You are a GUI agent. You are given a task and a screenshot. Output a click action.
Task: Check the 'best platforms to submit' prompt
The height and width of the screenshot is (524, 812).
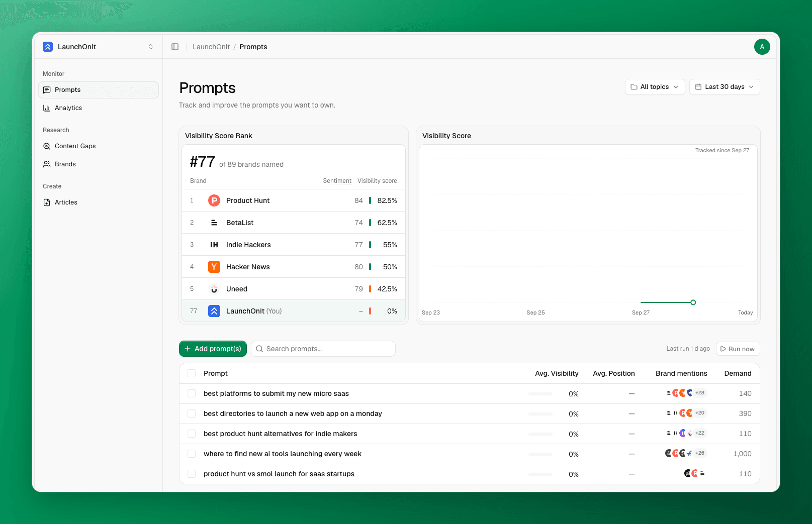192,393
